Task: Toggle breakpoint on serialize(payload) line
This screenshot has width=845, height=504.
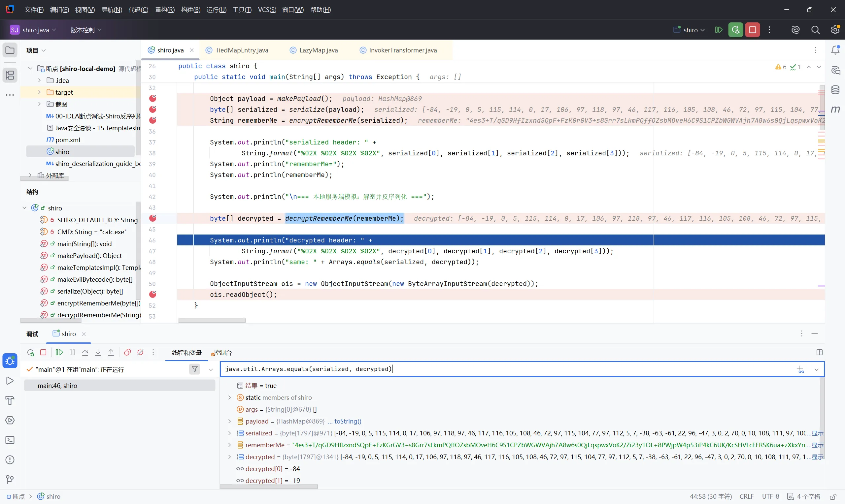Action: point(153,110)
